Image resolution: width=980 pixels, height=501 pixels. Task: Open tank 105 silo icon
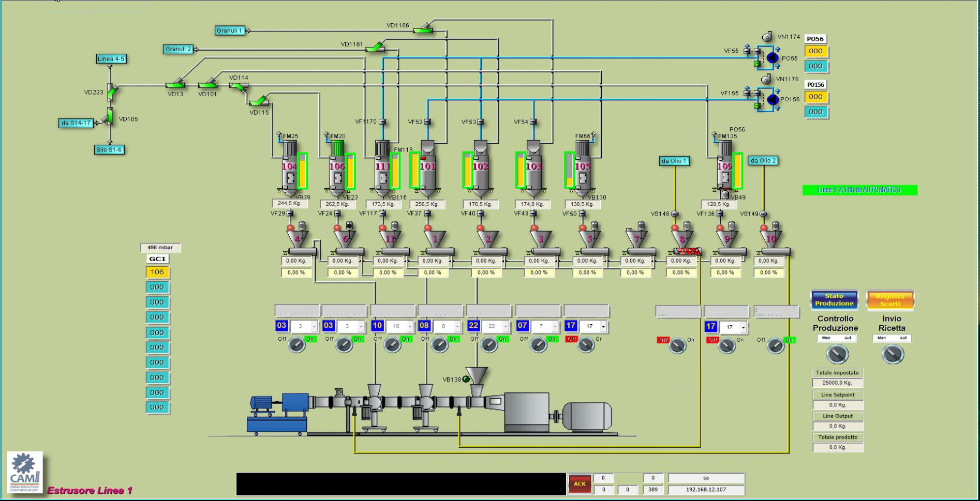[583, 170]
